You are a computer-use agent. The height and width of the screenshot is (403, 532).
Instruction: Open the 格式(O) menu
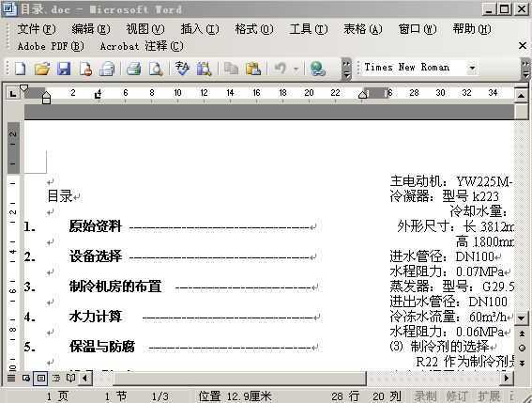coord(254,29)
